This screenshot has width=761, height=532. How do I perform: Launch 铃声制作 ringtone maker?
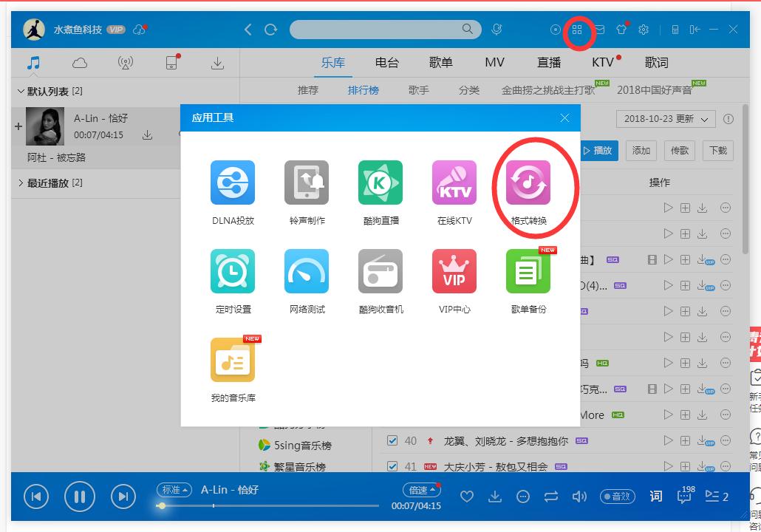[x=307, y=183]
